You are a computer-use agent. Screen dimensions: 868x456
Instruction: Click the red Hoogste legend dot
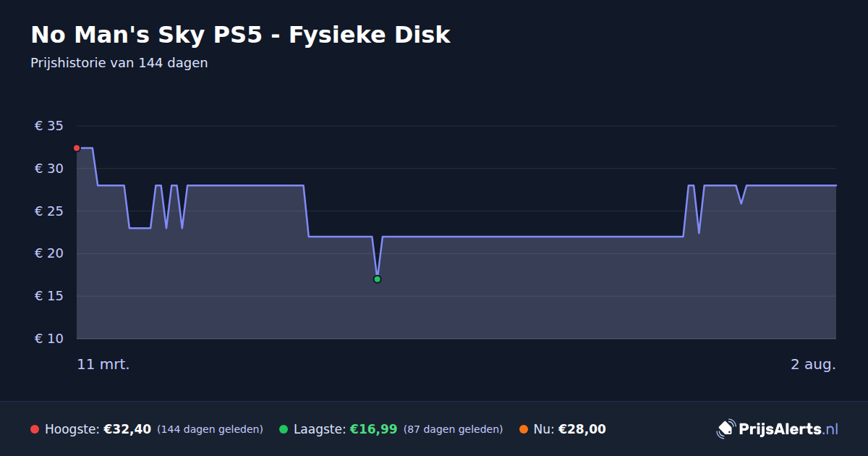coord(35,429)
